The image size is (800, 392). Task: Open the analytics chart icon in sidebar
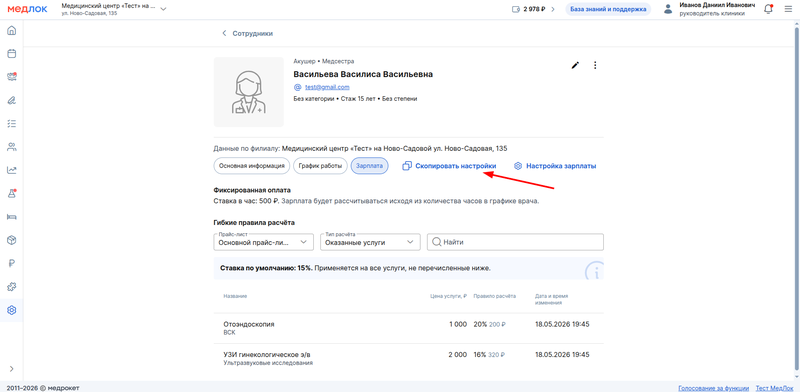(x=11, y=170)
